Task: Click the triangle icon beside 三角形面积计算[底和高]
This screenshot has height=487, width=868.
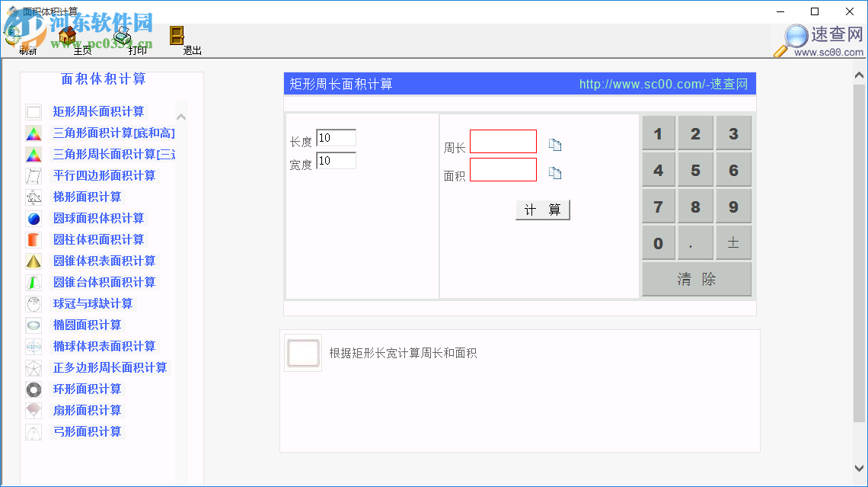Action: coord(33,133)
